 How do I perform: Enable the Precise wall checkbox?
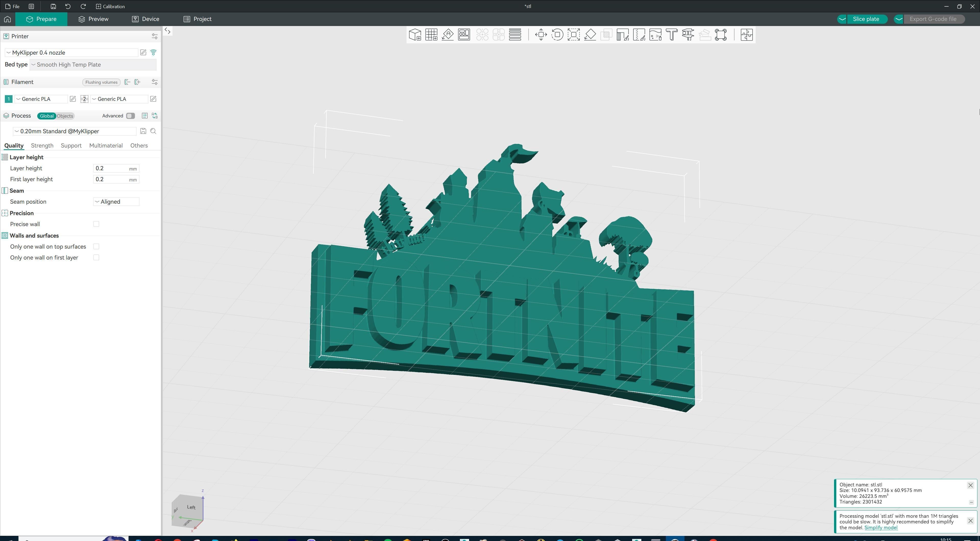96,224
